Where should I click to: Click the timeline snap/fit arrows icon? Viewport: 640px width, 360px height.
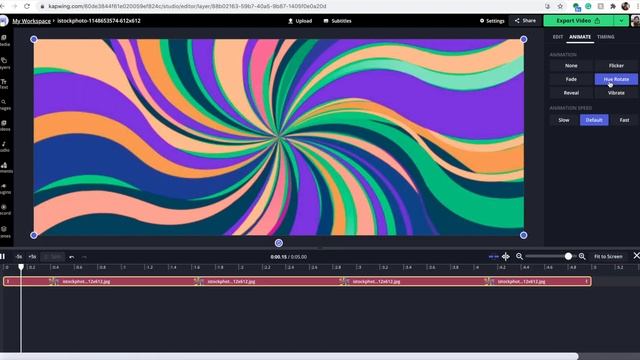point(493,256)
